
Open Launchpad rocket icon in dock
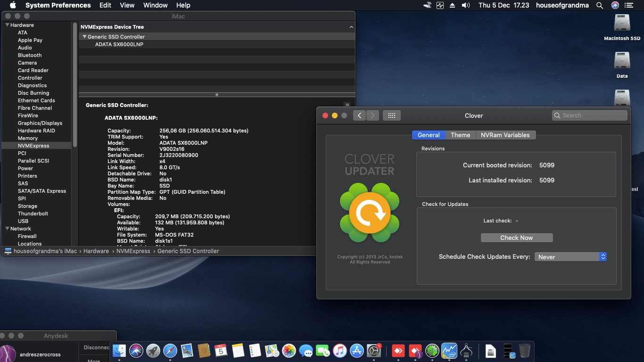pyautogui.click(x=153, y=351)
